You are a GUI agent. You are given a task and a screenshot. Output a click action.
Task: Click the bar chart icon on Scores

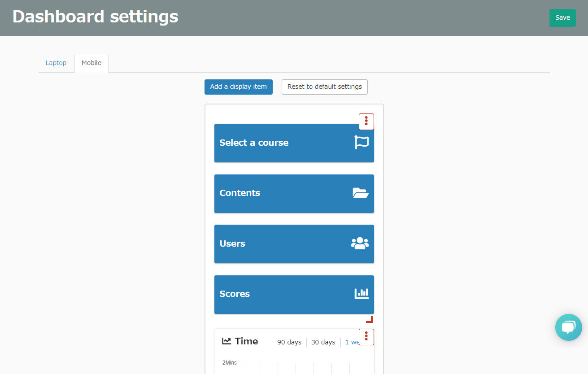(362, 294)
